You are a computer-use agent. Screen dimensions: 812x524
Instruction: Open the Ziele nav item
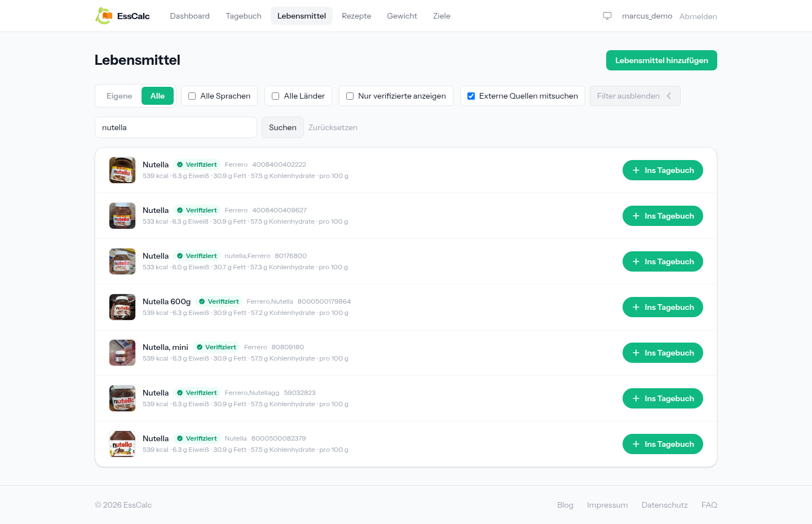pyautogui.click(x=442, y=16)
